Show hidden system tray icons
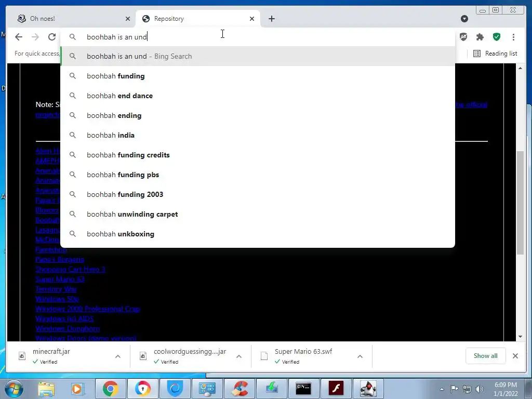The height and width of the screenshot is (399, 532). pyautogui.click(x=442, y=389)
